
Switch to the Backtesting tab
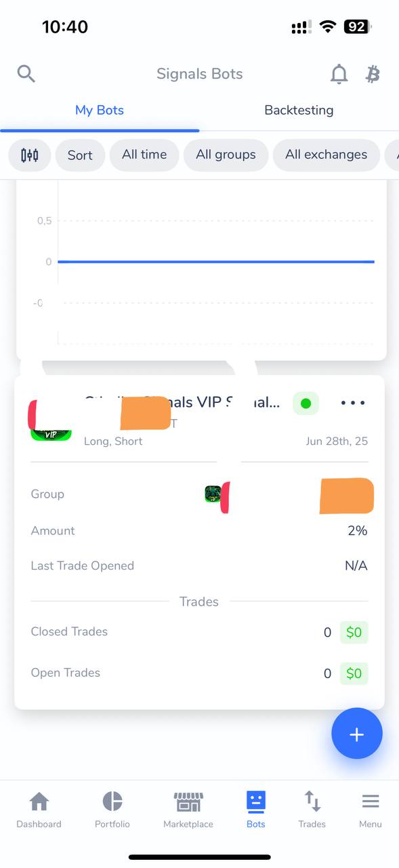pos(299,110)
